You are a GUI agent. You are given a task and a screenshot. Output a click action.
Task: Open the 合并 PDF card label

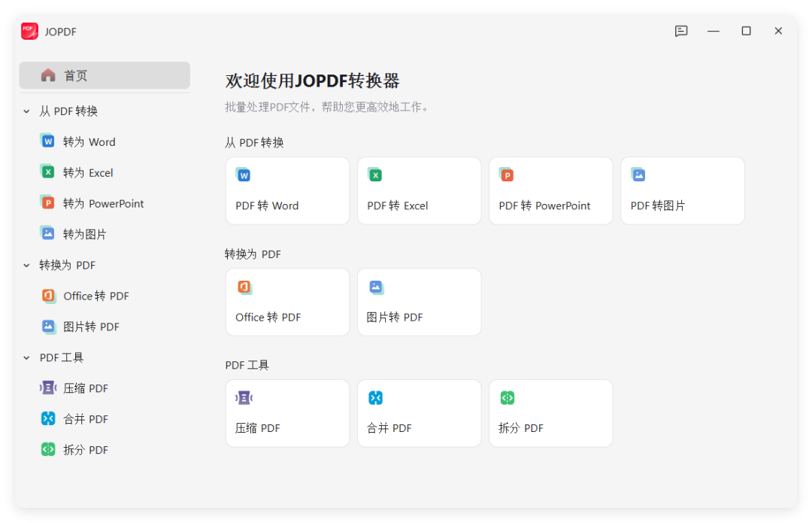point(389,428)
